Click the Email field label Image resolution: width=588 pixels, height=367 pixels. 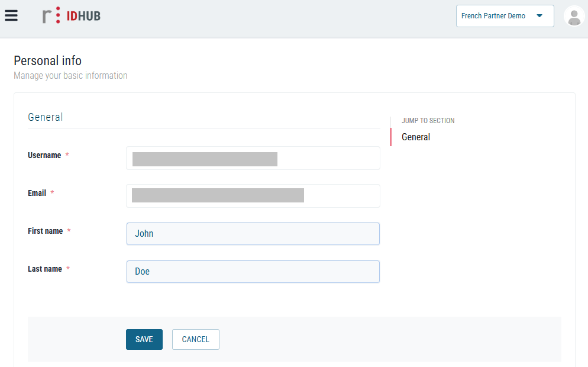pos(37,193)
